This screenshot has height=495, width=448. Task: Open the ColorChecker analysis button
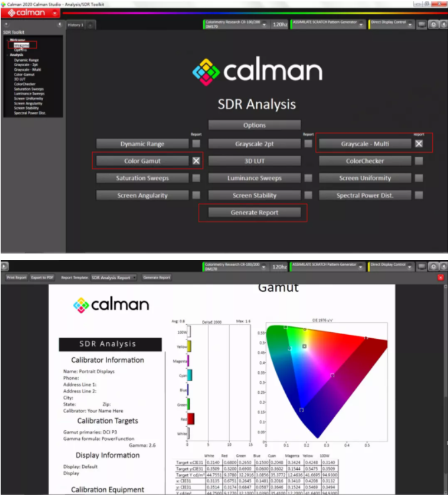[x=365, y=161]
